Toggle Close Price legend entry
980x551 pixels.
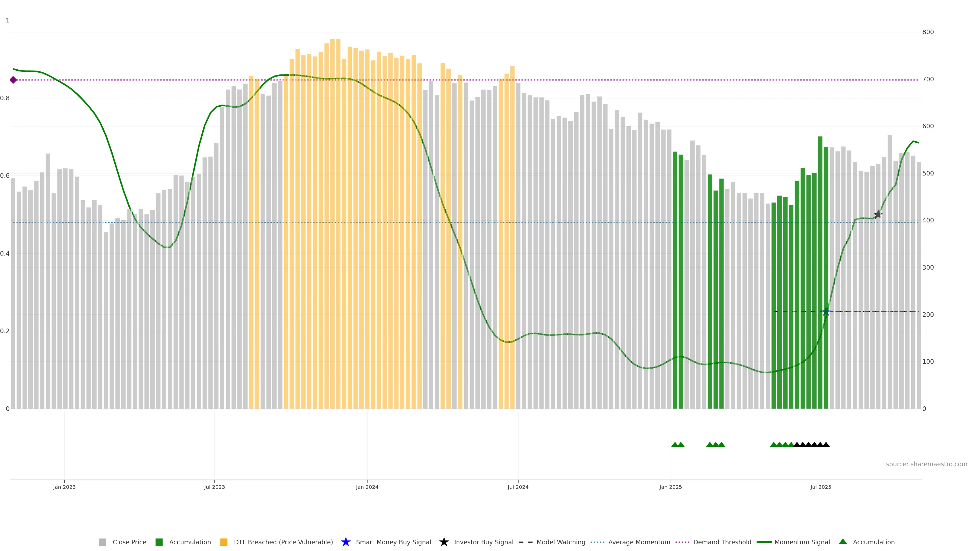129,542
